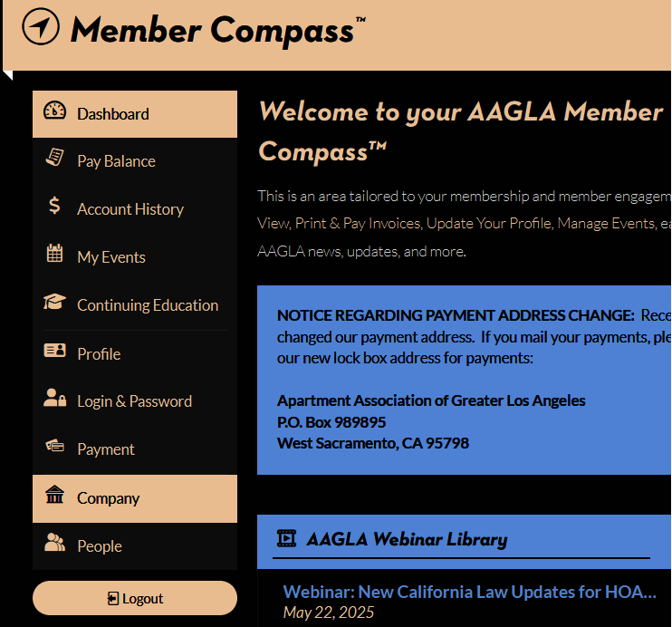672x627 pixels.
Task: Click the Account History dollar icon
Action: pos(54,206)
